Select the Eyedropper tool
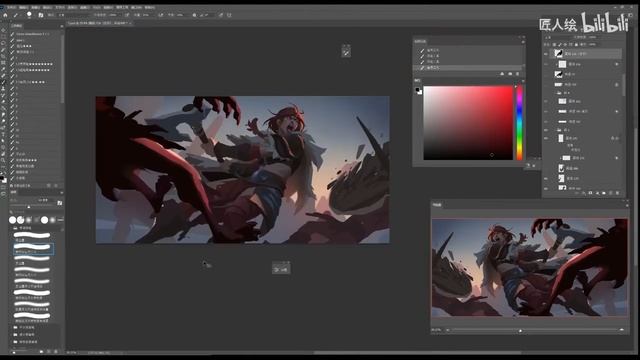640x360 pixels. click(3, 69)
